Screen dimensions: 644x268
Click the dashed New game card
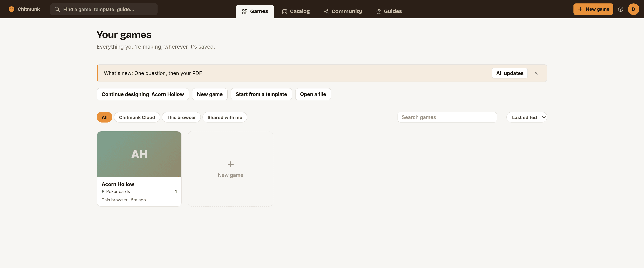[x=230, y=169]
